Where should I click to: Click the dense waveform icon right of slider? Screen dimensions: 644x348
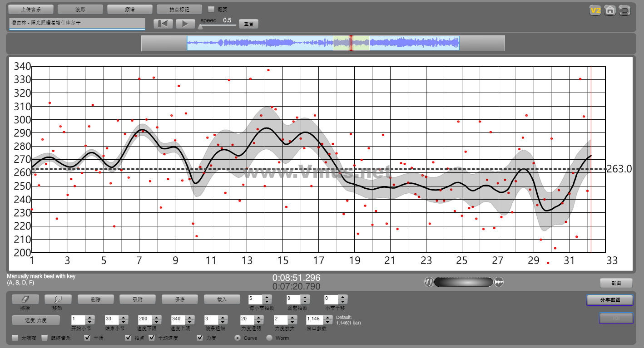[499, 282]
